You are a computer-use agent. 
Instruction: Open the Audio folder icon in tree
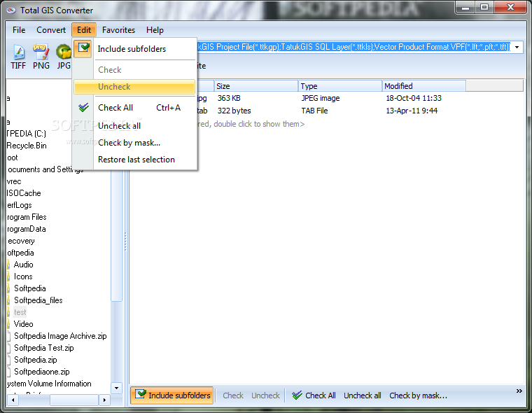click(x=8, y=265)
